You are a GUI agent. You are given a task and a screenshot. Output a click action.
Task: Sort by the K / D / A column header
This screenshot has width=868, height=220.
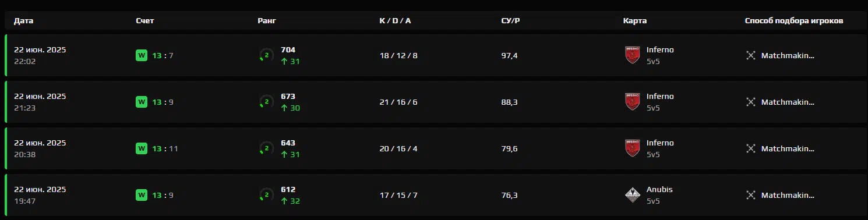point(395,21)
